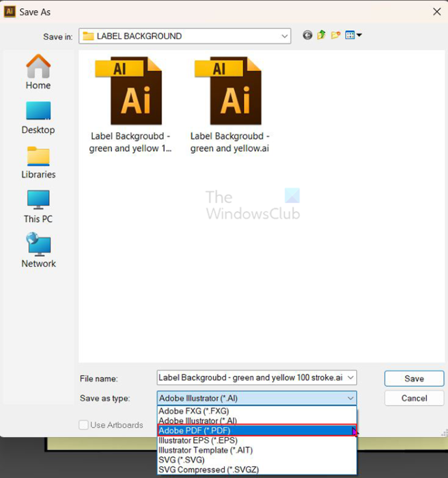Choose SVG Compressed (*.SVGZ) format

pos(257,470)
